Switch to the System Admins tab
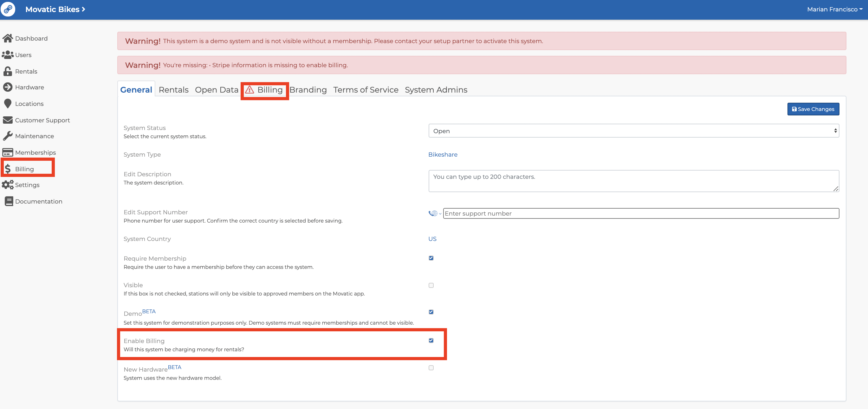This screenshot has height=409, width=868. [x=436, y=90]
